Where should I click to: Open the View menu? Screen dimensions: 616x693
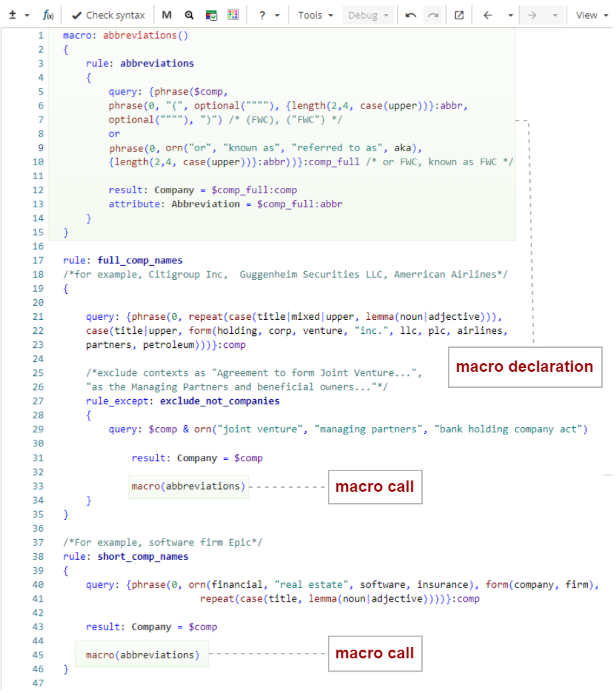590,15
